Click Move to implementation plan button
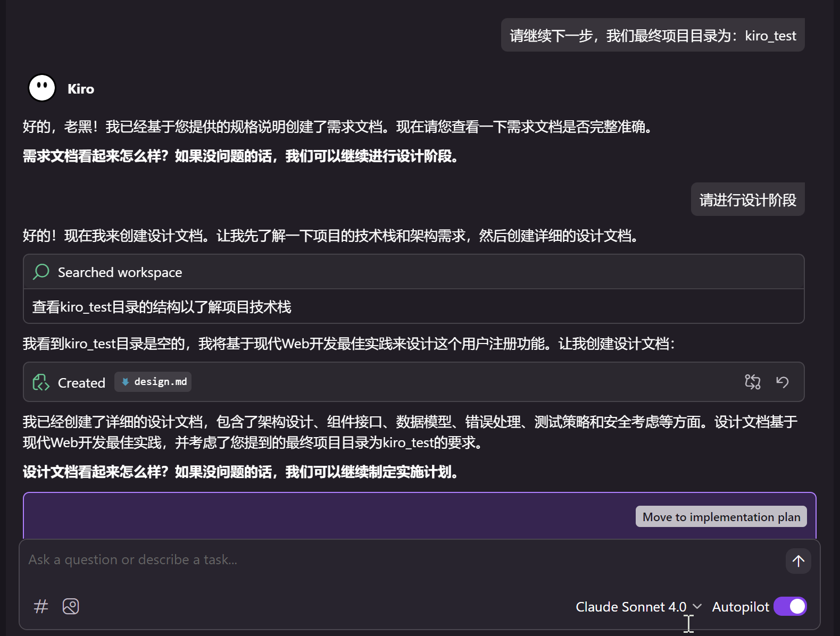 (x=721, y=516)
